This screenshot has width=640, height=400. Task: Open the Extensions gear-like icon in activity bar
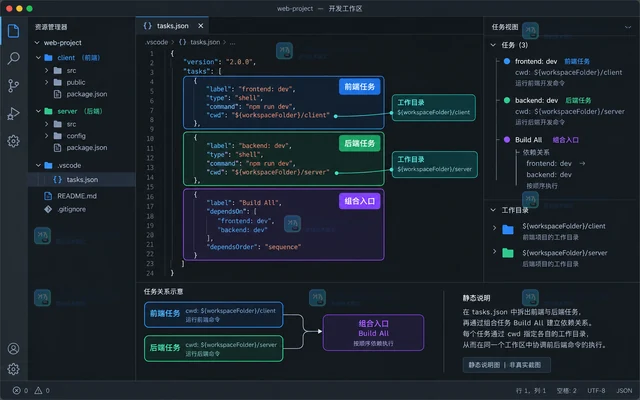13,141
